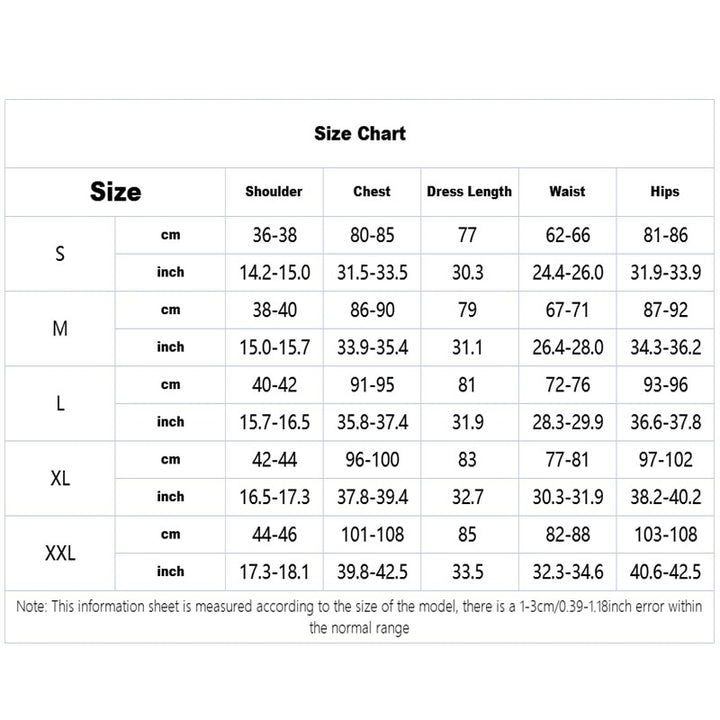Screen dimensions: 720x720
Task: Click the 101-108 chest cell
Action: [x=372, y=535]
